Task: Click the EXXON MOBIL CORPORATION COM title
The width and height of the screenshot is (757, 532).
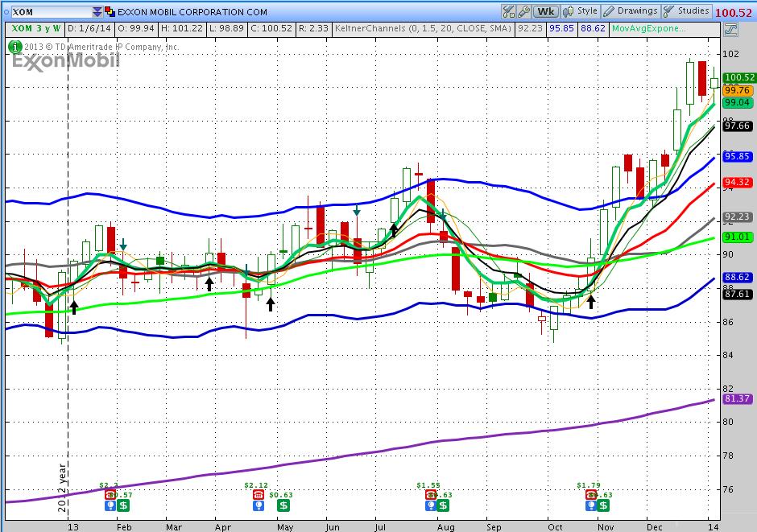Action: coord(192,12)
